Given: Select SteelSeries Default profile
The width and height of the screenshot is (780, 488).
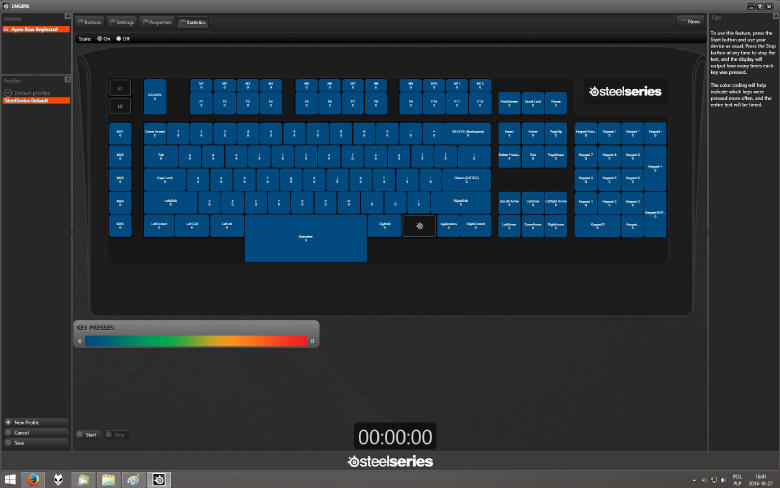Looking at the screenshot, I should pyautogui.click(x=36, y=100).
